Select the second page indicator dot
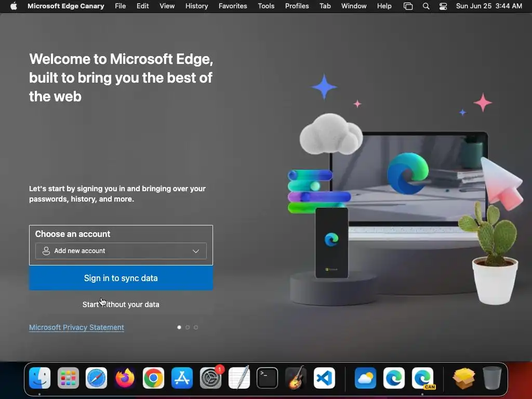The width and height of the screenshot is (532, 399). pos(187,327)
